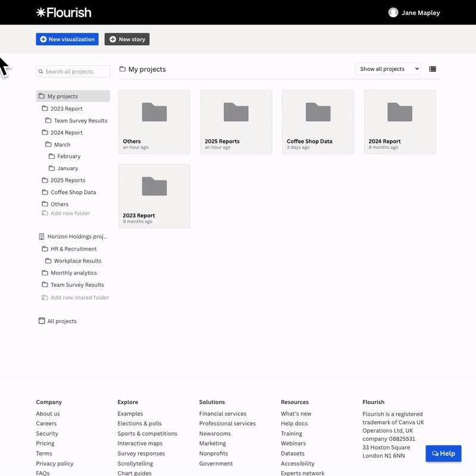
Task: Click folder icon beside January in sidebar
Action: 52,168
